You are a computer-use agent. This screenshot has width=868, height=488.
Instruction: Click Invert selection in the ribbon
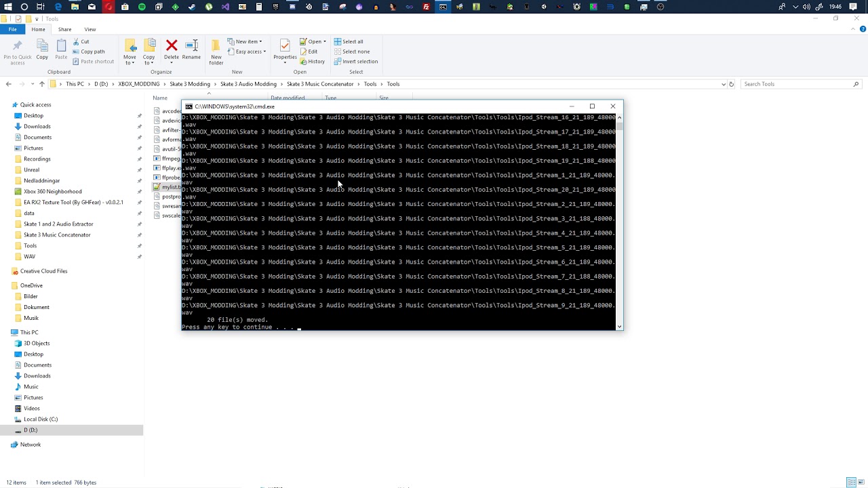[355, 62]
